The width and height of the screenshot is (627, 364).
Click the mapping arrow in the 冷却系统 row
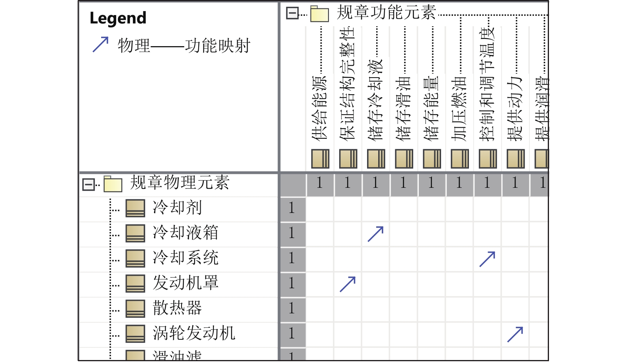pos(487,259)
